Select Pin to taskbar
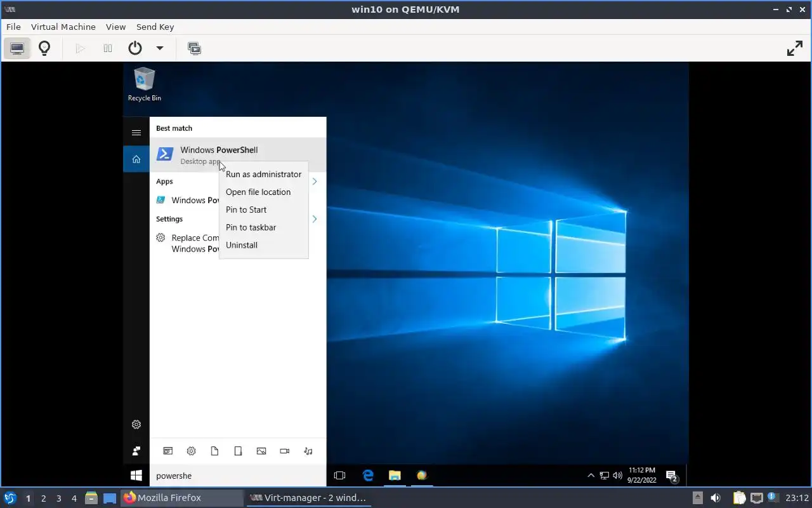Image resolution: width=812 pixels, height=508 pixels. pos(263,227)
